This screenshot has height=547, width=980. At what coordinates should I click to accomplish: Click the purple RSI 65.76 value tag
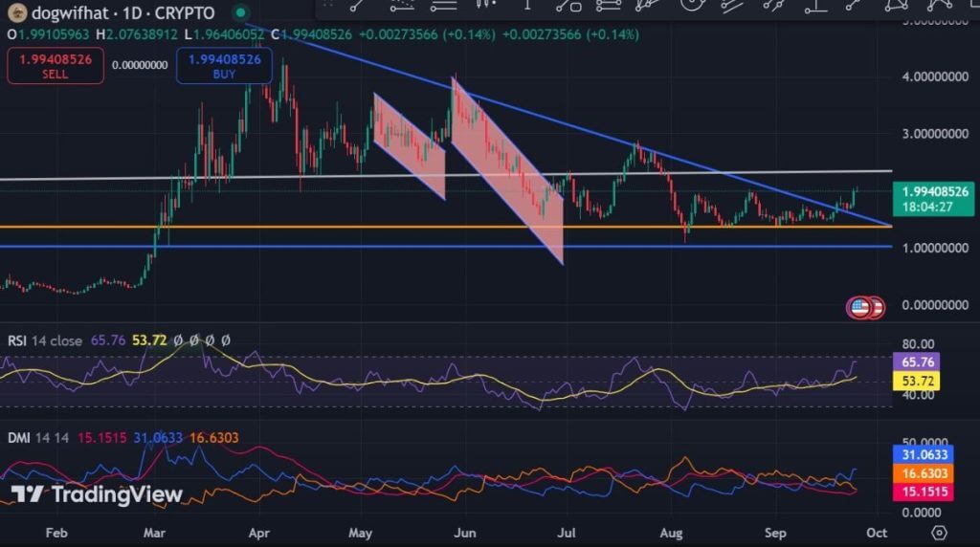pos(917,362)
